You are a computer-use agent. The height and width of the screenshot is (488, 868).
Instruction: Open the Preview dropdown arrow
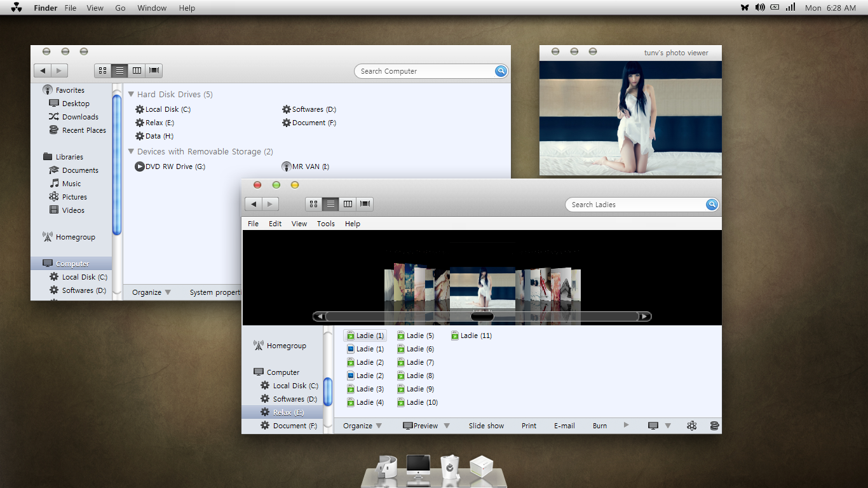pos(447,426)
